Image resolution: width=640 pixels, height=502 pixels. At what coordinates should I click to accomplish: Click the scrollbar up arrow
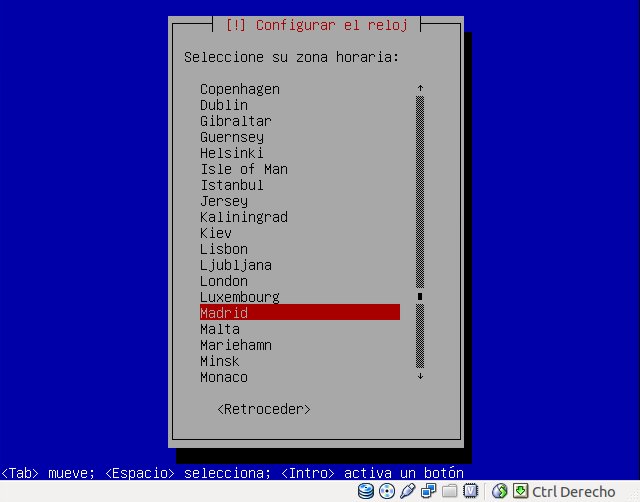(x=420, y=88)
